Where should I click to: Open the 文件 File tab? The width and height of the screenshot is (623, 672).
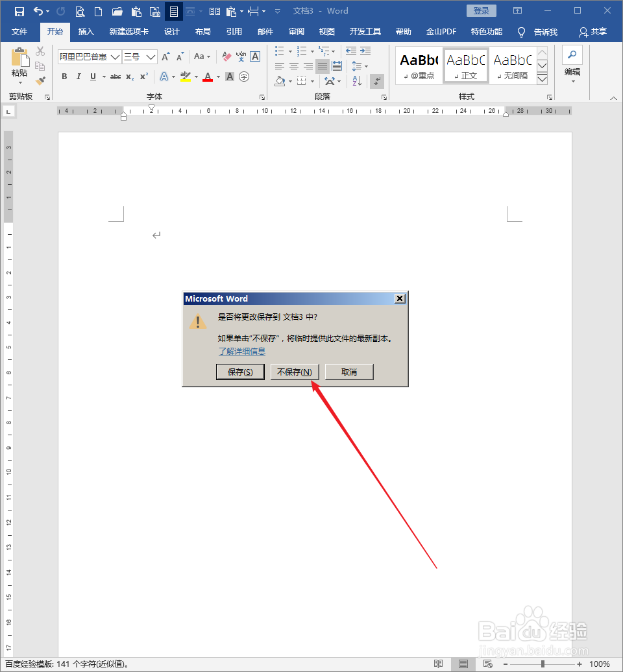click(x=19, y=32)
